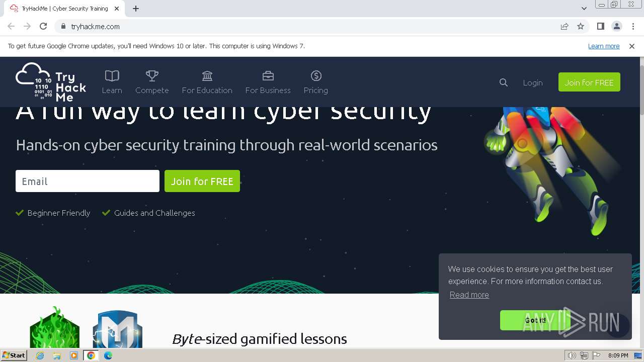The width and height of the screenshot is (644, 362).
Task: Click the Compete trophy icon
Action: click(152, 76)
